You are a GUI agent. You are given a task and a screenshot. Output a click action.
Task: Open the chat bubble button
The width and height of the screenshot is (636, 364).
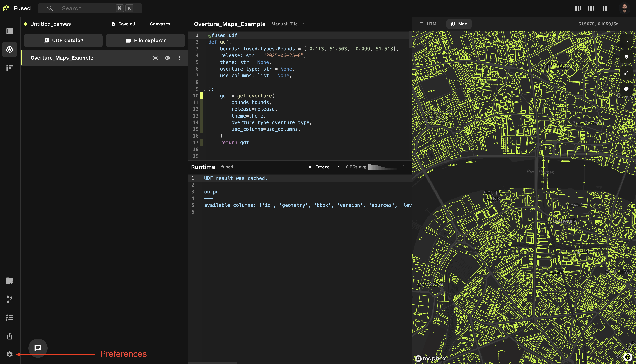[x=38, y=348]
